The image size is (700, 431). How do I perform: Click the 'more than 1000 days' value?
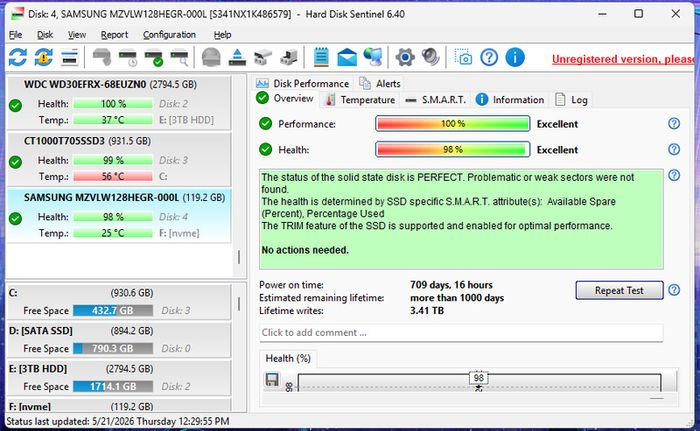457,298
